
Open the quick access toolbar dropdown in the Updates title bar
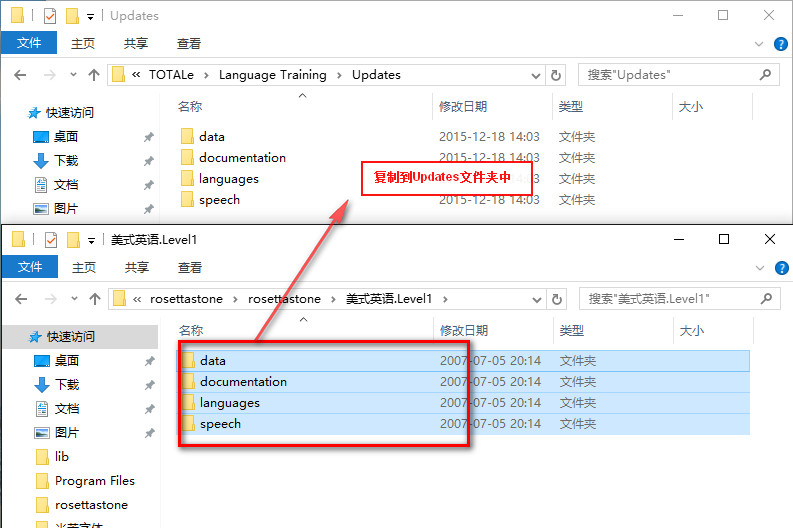(x=91, y=17)
